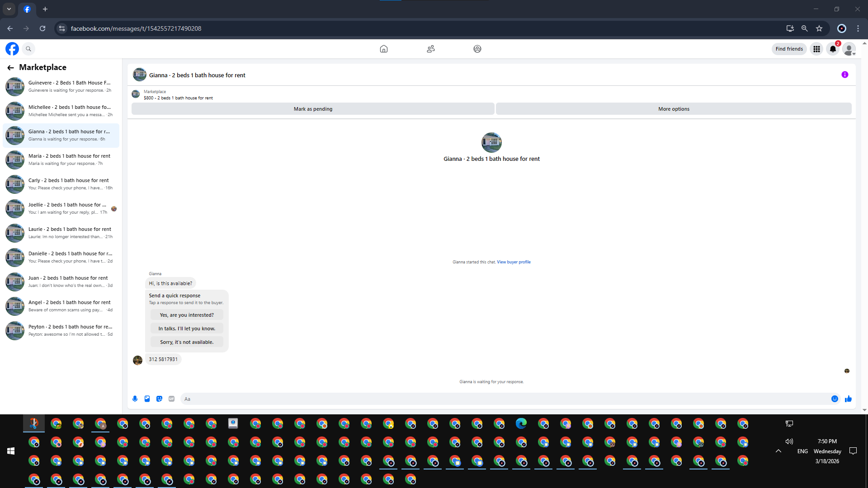This screenshot has width=868, height=488.
Task: Open the GIF picker icon
Action: [x=171, y=399]
